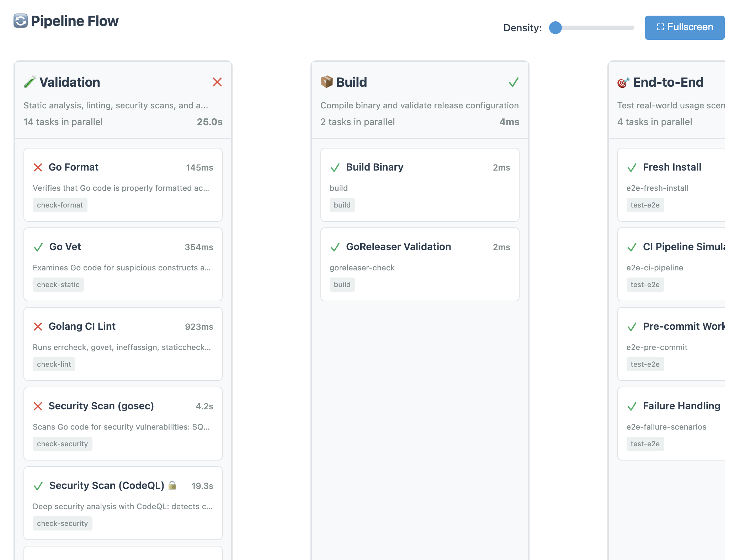The width and height of the screenshot is (734, 560).
Task: Click the Golang CI Lint failed X icon
Action: tap(38, 327)
